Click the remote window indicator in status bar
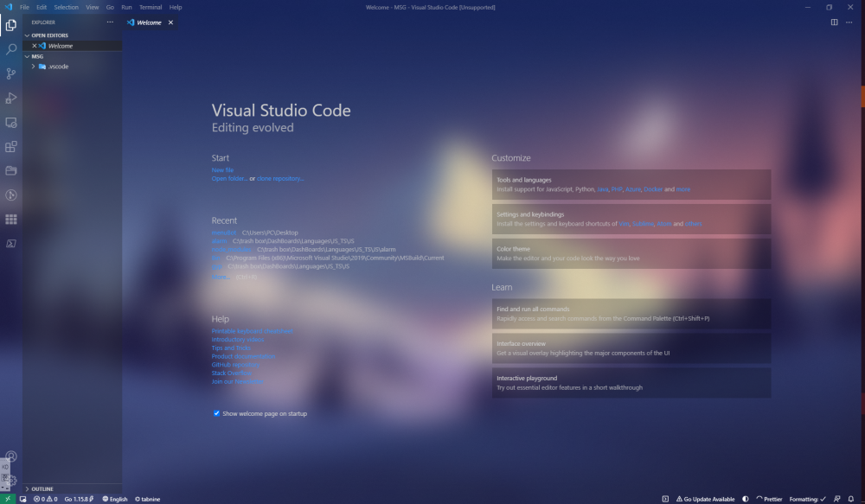 point(8,499)
